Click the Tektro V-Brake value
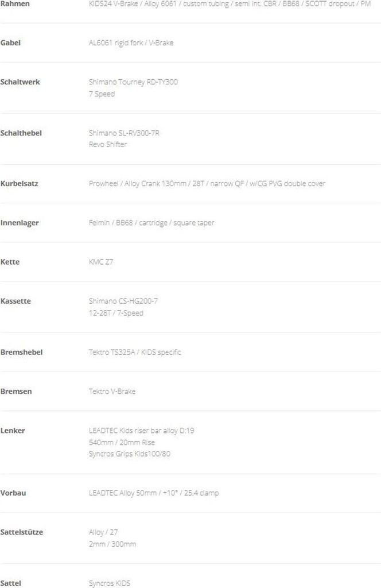 pyautogui.click(x=112, y=392)
